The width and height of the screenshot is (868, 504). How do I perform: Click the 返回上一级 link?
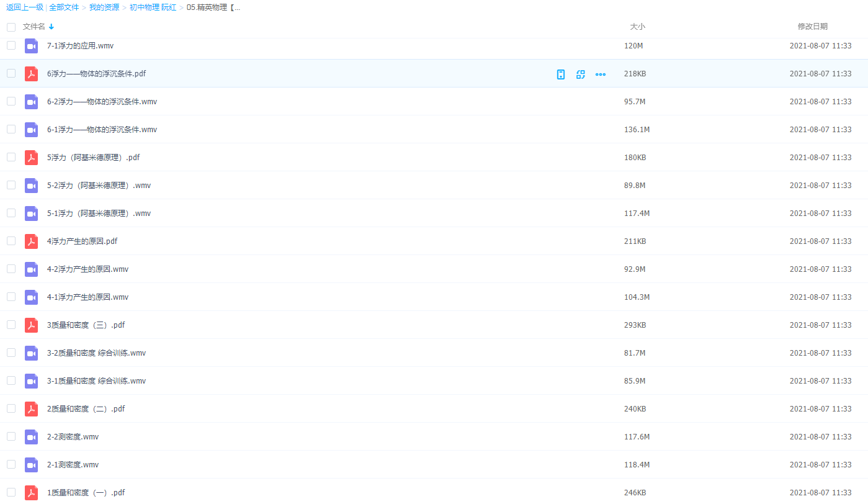pos(25,7)
